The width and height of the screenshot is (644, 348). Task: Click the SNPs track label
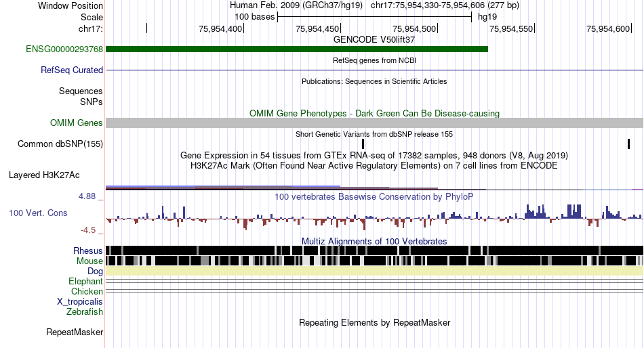pos(92,102)
